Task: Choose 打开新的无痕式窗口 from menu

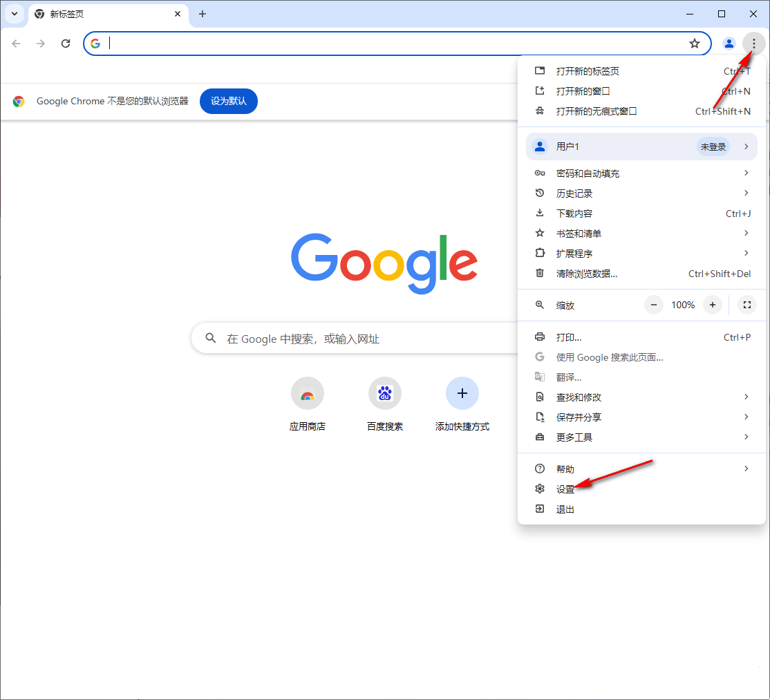Action: 642,111
